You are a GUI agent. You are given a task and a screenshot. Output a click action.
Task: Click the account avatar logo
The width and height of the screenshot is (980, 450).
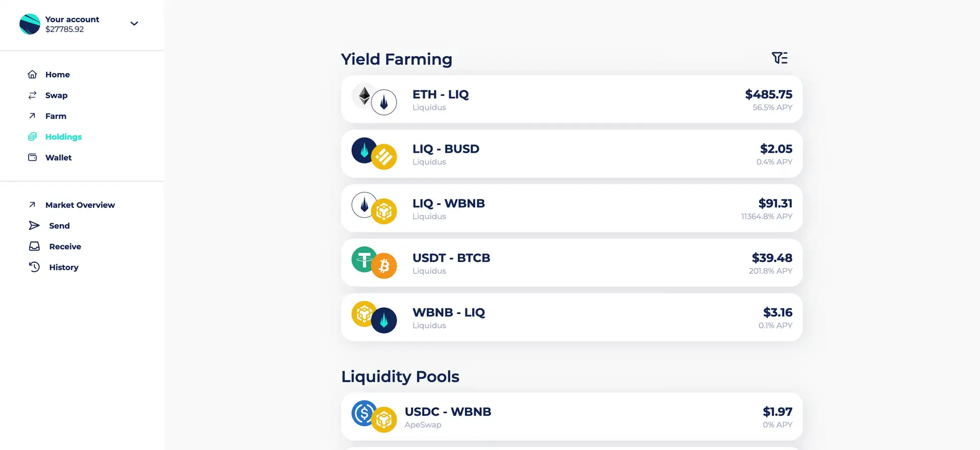[x=30, y=24]
